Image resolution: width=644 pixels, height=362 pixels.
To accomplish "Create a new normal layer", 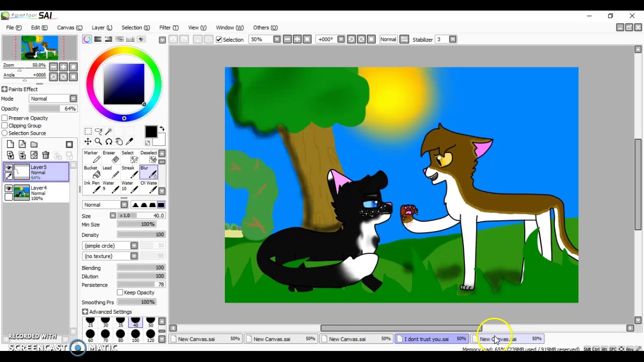I will tap(11, 144).
